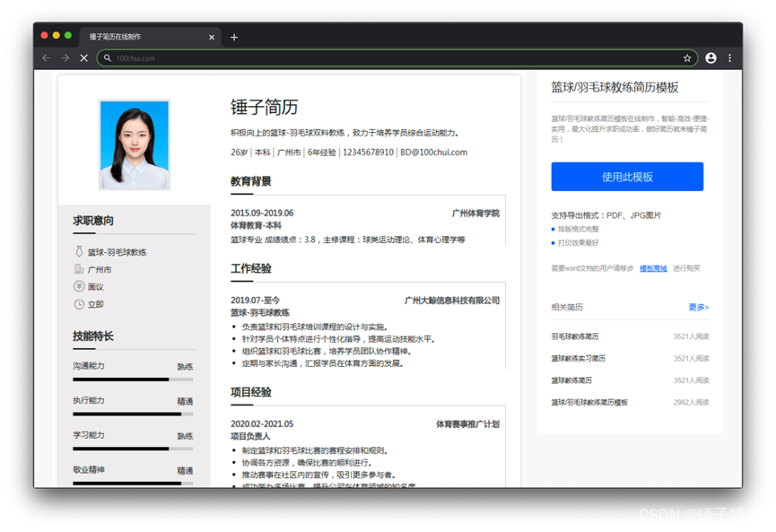Click the job title icon beside 篮球-羽毛球教练
Screen dimensions: 776x532
point(79,251)
